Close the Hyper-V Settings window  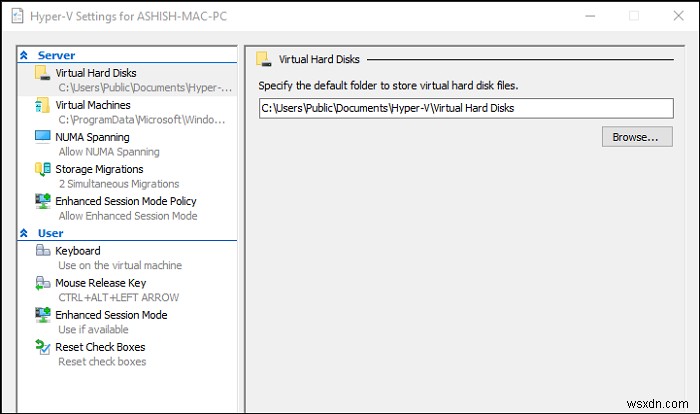(x=678, y=16)
